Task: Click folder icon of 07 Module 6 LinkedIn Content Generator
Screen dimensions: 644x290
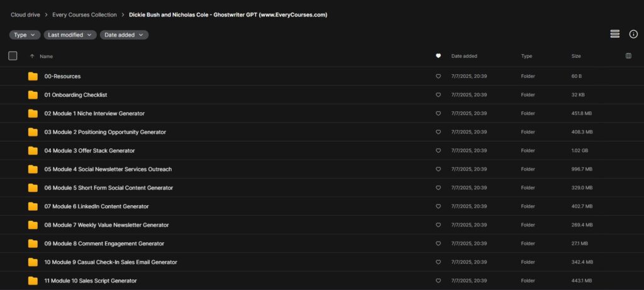Action: (33, 206)
